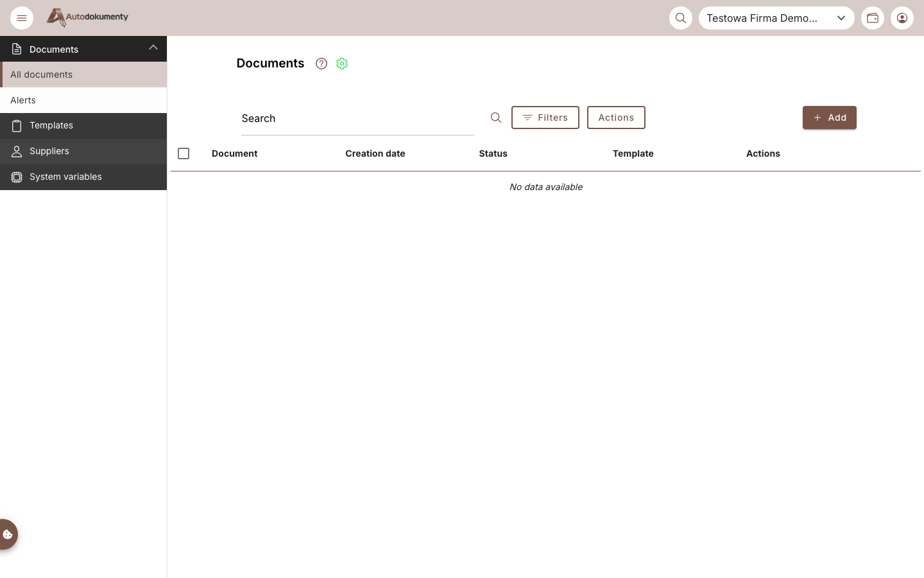
Task: Click the Add button
Action: click(830, 118)
